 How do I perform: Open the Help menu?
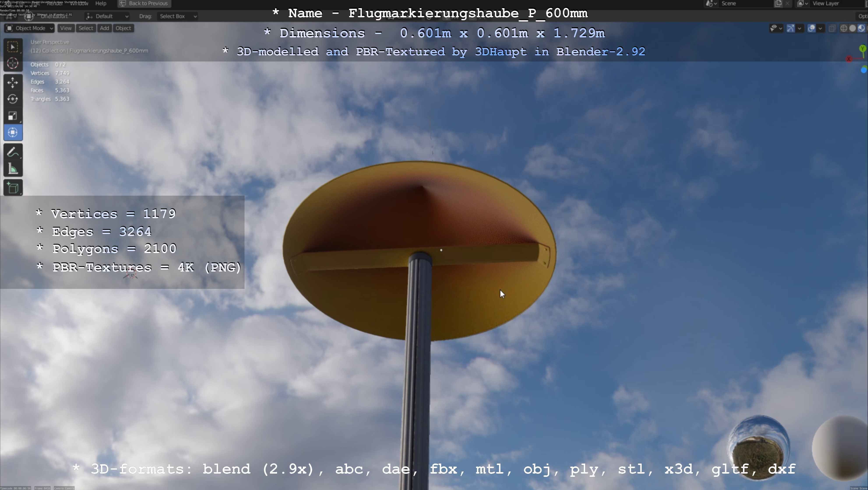coord(101,3)
